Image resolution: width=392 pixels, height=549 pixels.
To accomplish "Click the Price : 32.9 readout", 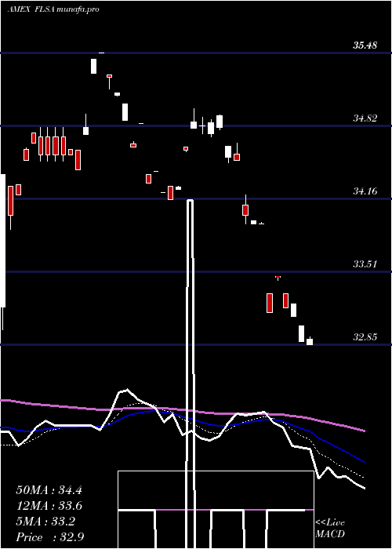I will tap(49, 537).
